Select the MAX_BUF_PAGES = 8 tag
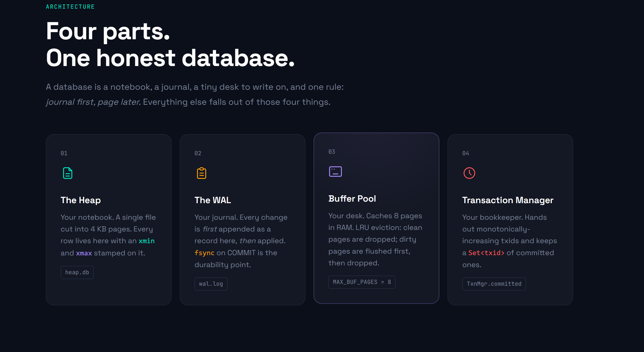 tap(362, 282)
